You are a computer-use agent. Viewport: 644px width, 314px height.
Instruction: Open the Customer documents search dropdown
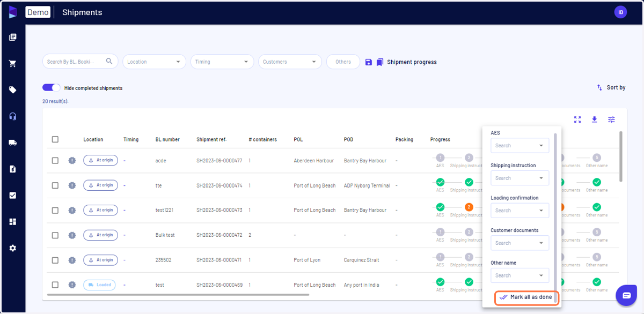(x=519, y=243)
